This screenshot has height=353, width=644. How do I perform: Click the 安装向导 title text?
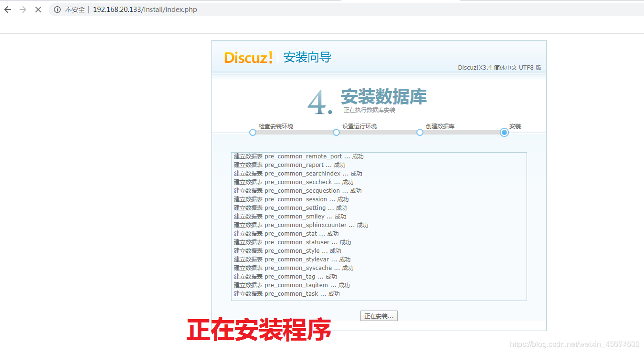pos(307,57)
